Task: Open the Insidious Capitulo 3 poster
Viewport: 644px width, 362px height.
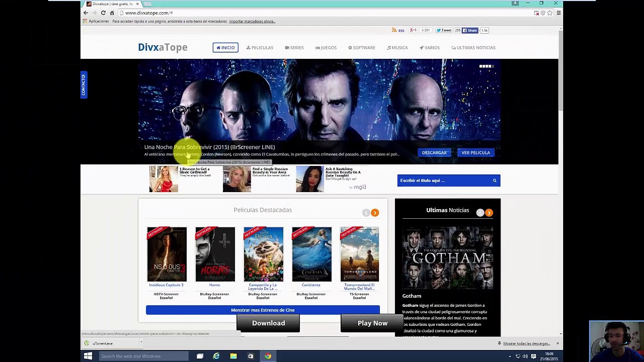Action: [x=167, y=254]
